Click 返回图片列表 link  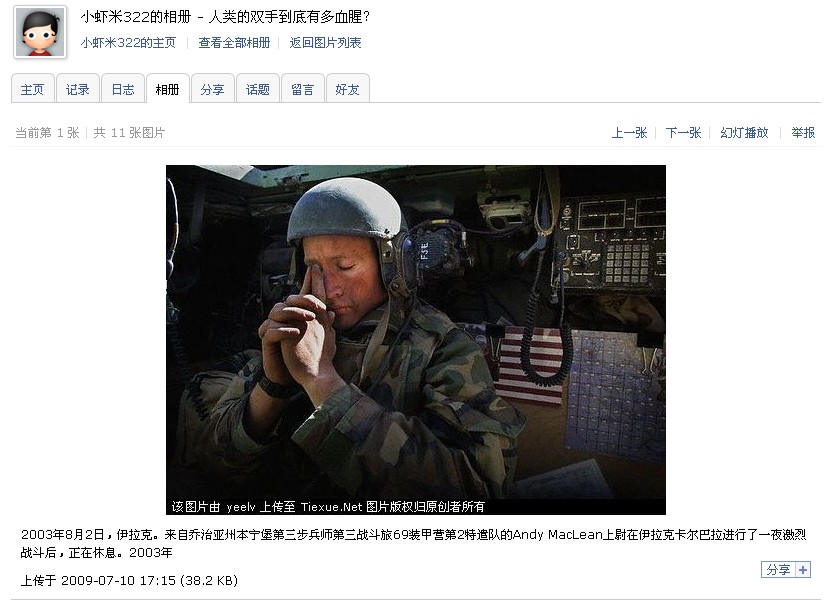coord(325,42)
